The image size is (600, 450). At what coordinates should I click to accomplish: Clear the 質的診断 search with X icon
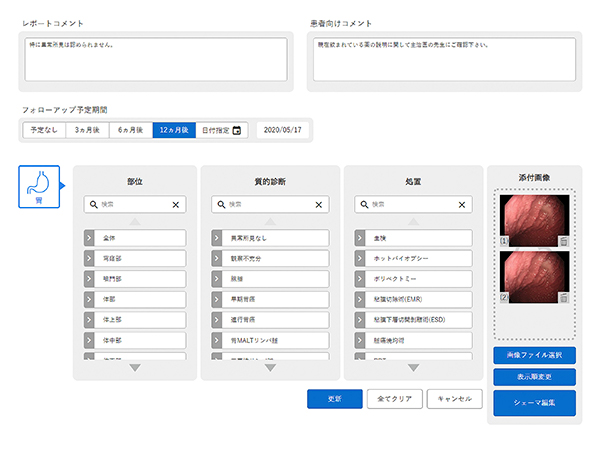pyautogui.click(x=319, y=204)
